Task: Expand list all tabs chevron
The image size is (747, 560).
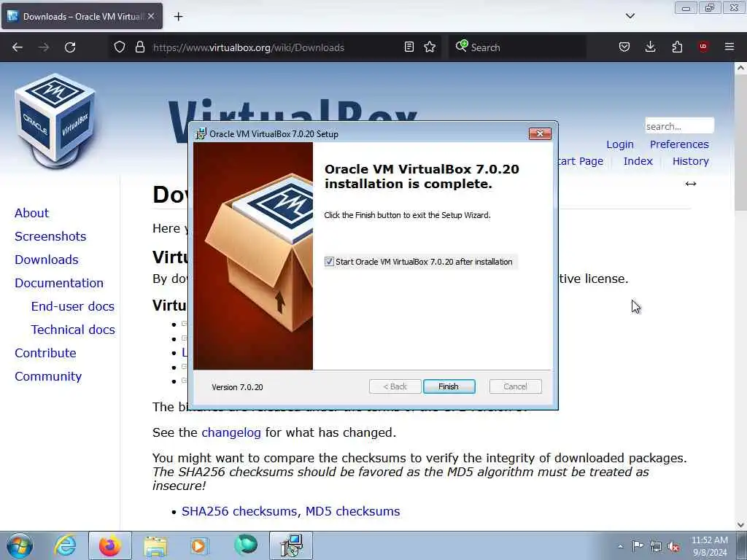Action: click(630, 16)
